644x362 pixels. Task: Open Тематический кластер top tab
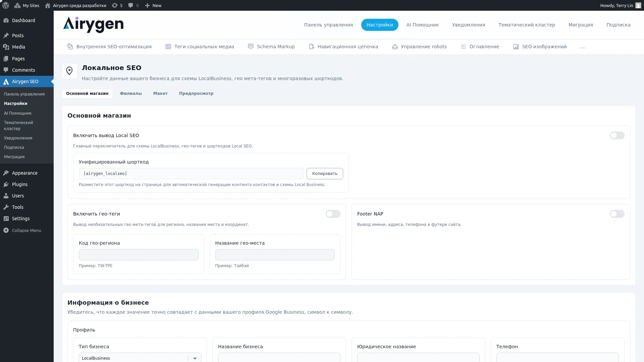527,25
